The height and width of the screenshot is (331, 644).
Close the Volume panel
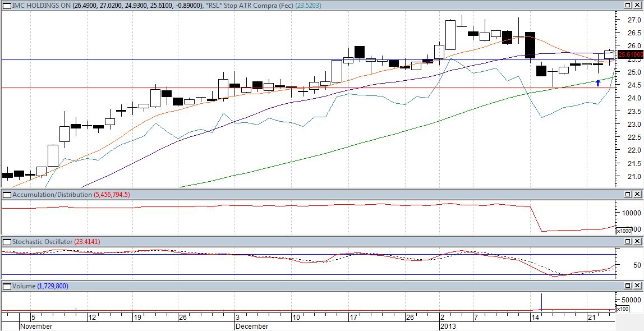tap(638, 286)
